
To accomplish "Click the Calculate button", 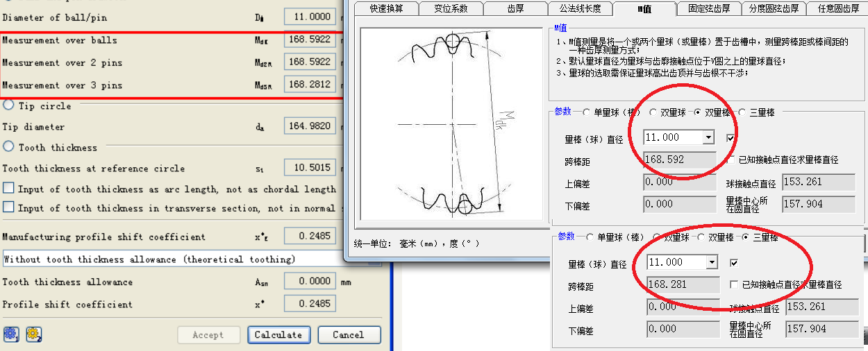I will (x=278, y=334).
